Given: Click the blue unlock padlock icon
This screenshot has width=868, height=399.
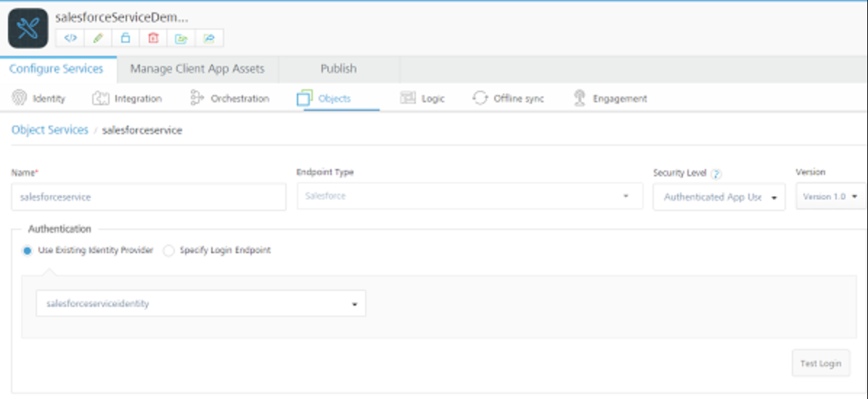Looking at the screenshot, I should 126,38.
